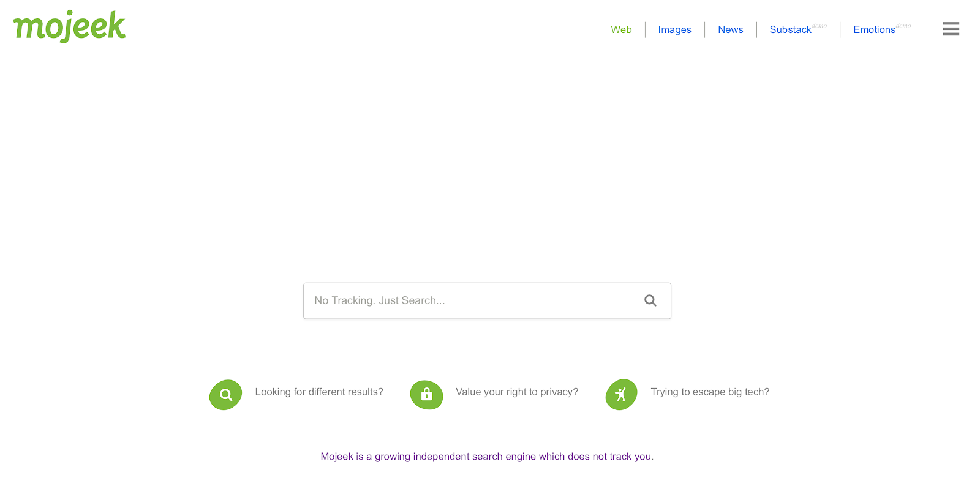Click the green search blob icon

226,395
